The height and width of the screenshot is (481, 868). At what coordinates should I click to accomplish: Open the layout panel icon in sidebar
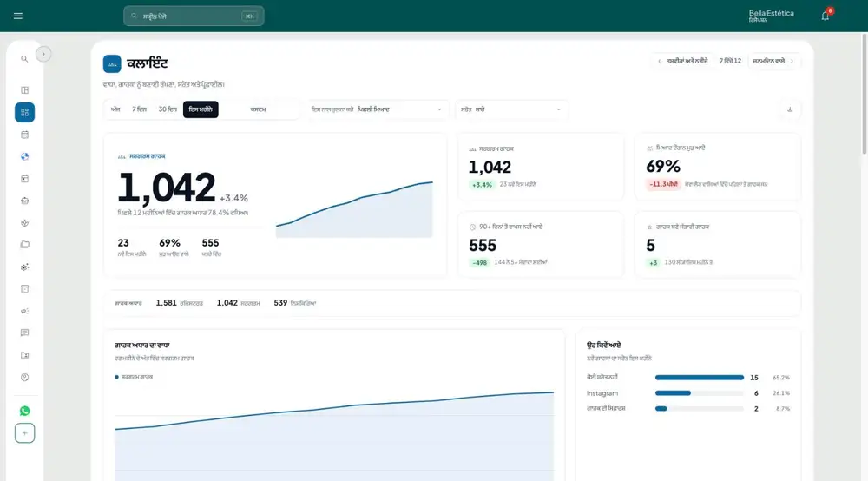pyautogui.click(x=24, y=90)
